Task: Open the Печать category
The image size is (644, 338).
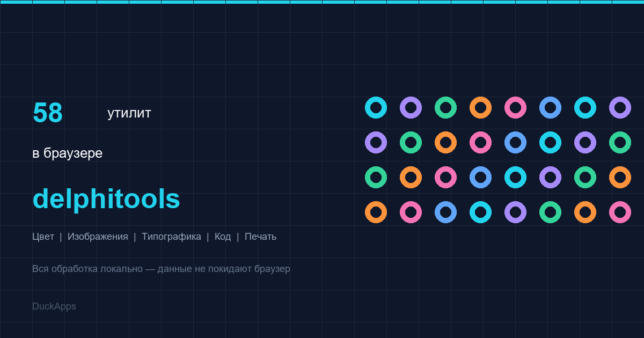Action: [260, 237]
